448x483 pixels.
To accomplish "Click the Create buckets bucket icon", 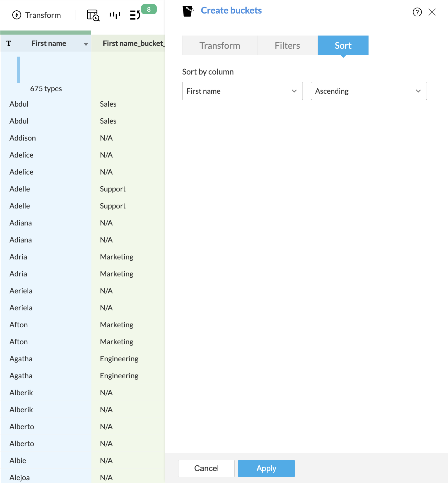I will tap(188, 11).
